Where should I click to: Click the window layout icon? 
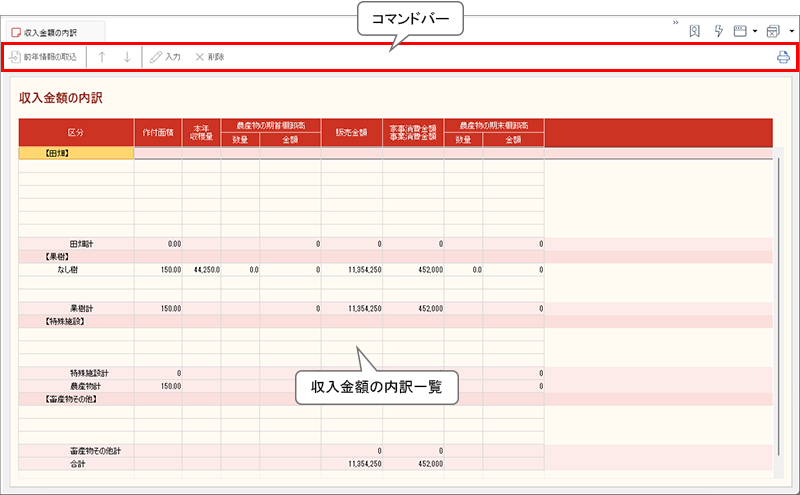740,31
